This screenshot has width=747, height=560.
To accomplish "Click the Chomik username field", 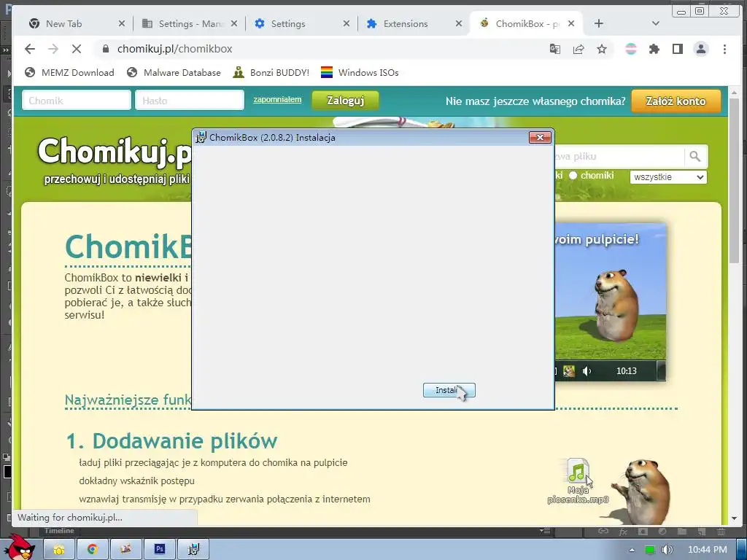I will coord(76,101).
